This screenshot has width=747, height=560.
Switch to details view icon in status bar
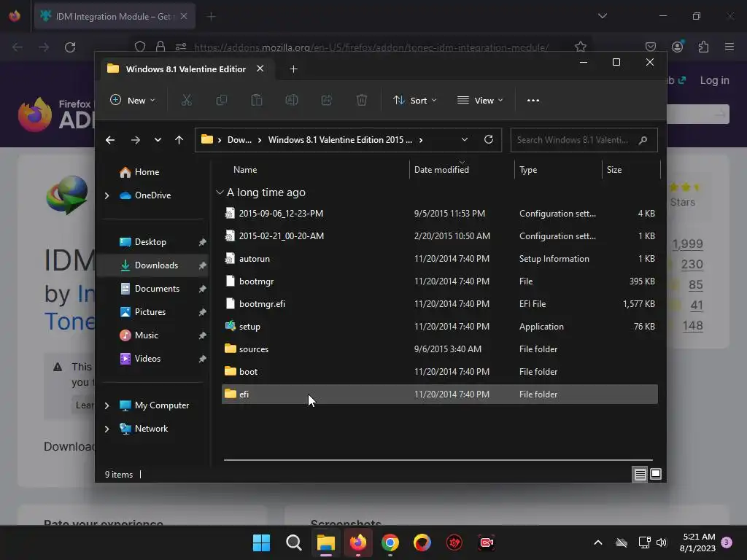point(640,474)
